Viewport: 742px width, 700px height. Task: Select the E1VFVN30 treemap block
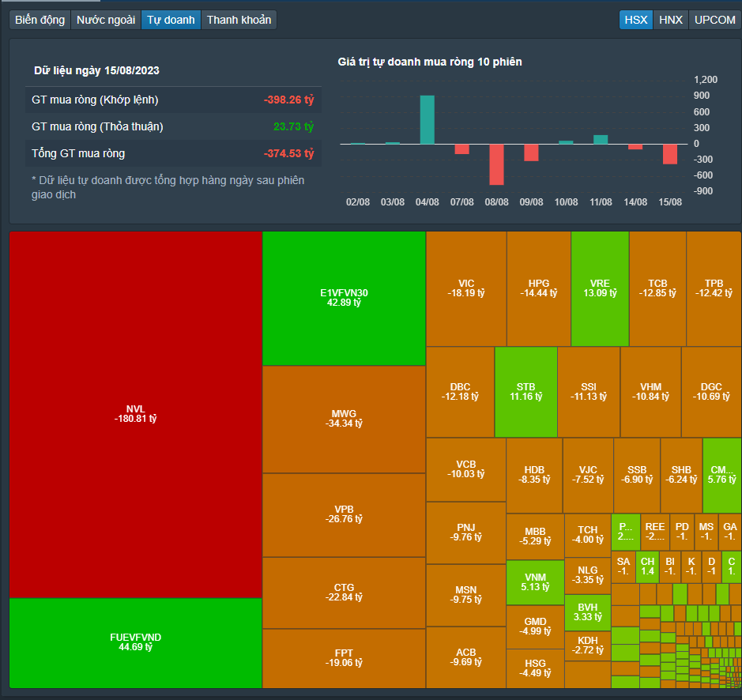[x=344, y=298]
